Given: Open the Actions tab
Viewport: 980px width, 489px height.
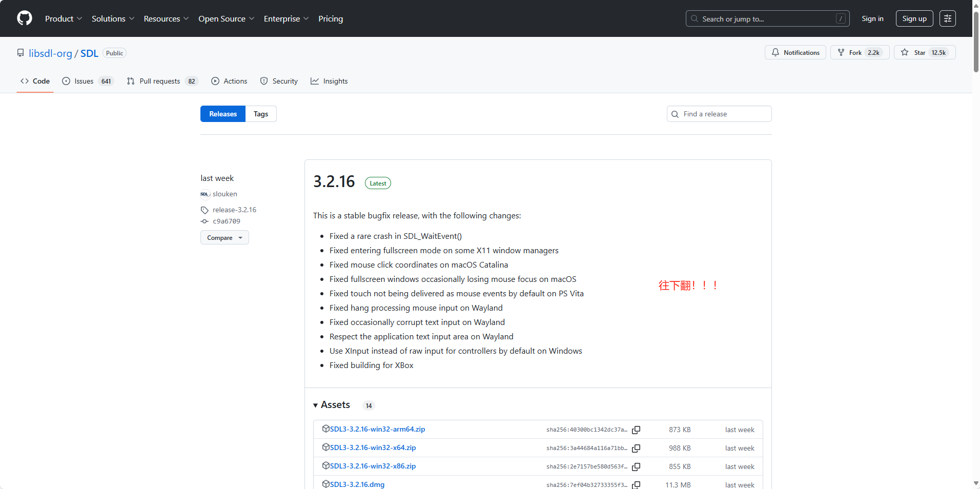Looking at the screenshot, I should 229,81.
